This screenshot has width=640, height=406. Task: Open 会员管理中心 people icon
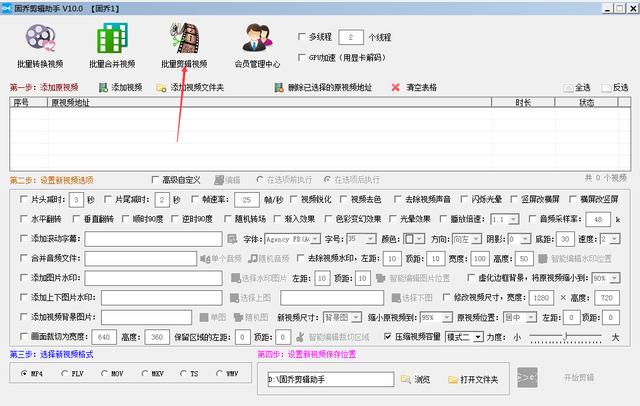257,38
